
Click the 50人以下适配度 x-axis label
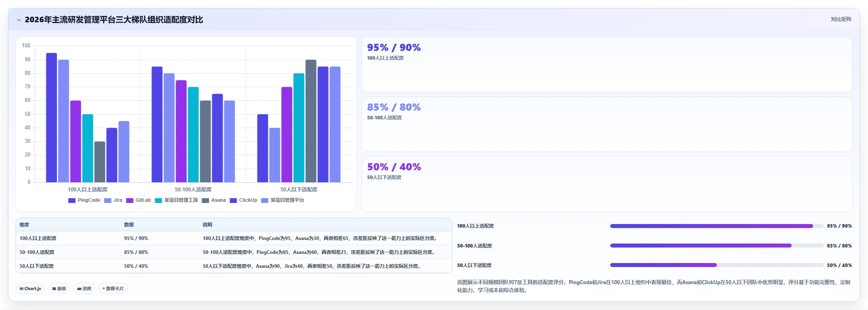299,189
